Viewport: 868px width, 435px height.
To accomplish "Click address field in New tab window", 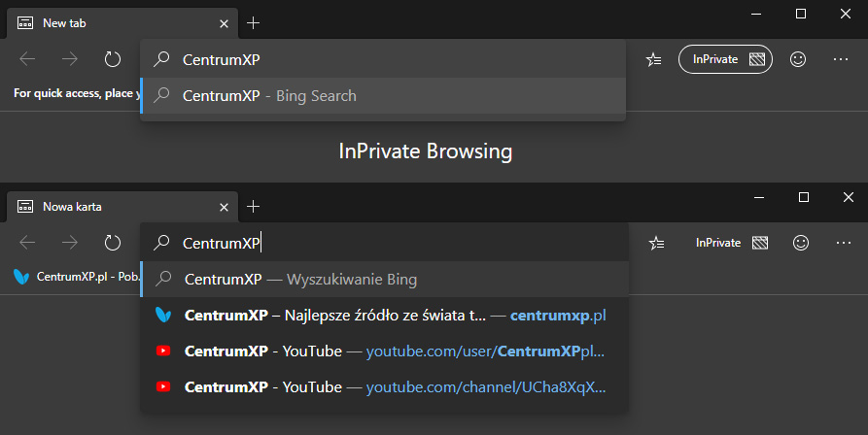I will pyautogui.click(x=383, y=59).
